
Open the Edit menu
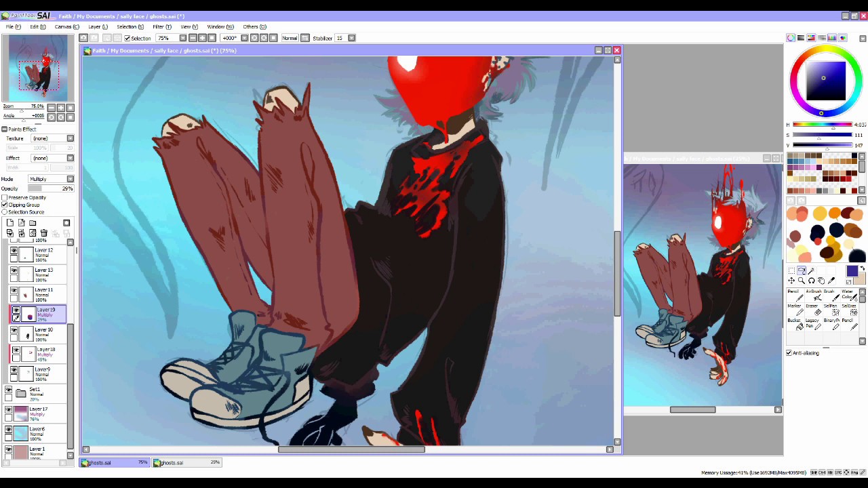[37, 27]
